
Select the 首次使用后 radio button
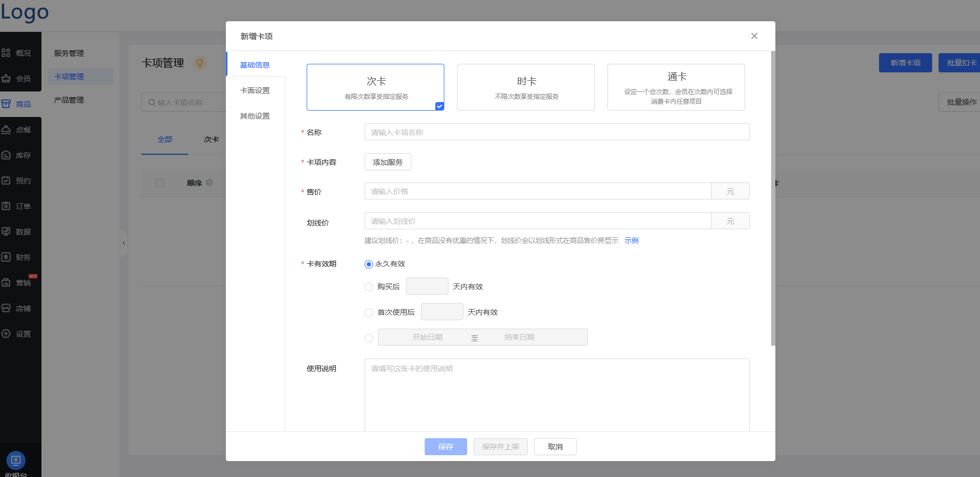(x=369, y=313)
